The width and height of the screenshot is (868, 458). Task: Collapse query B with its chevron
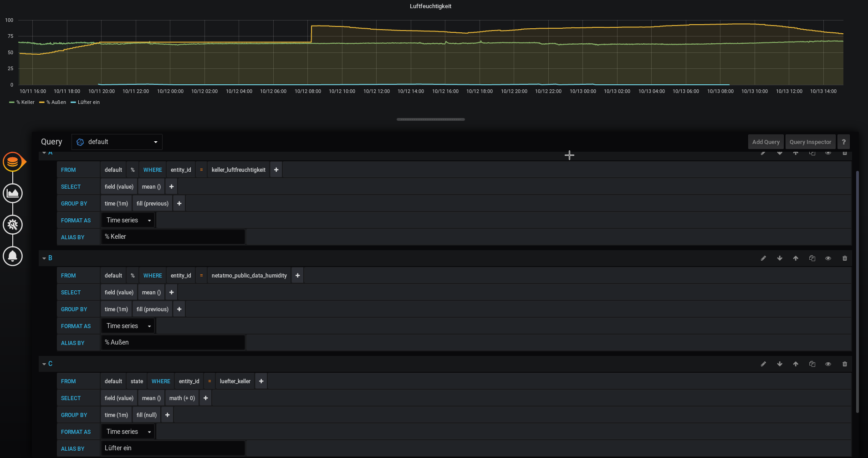(44, 258)
